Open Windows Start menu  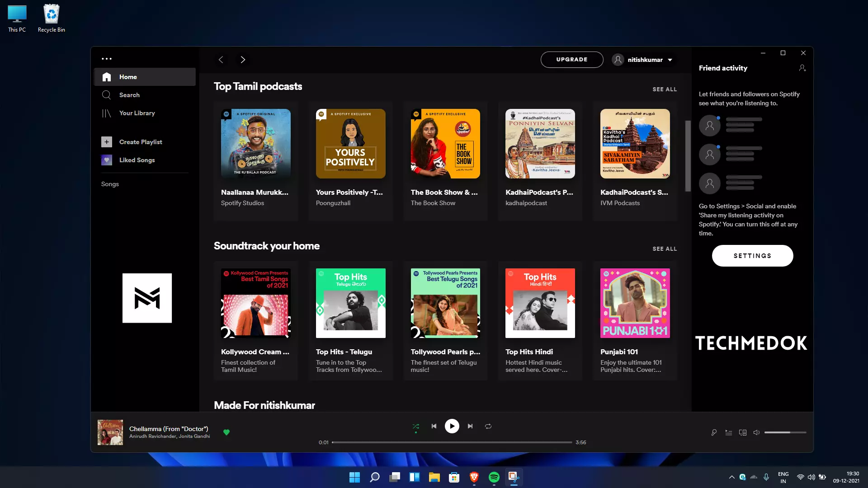tap(355, 477)
